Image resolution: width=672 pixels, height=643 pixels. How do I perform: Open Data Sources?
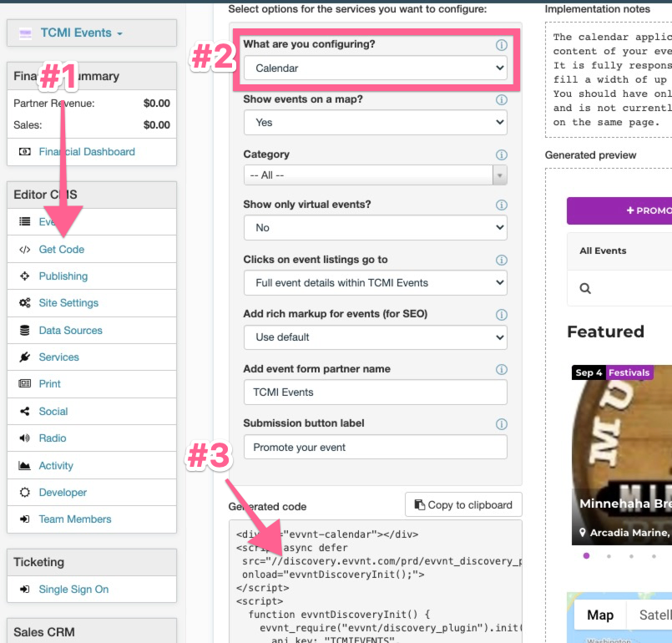[71, 331]
